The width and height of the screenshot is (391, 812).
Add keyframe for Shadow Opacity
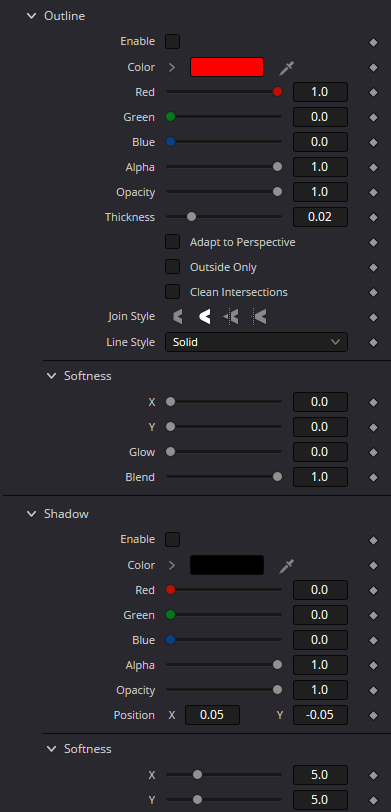(x=373, y=691)
